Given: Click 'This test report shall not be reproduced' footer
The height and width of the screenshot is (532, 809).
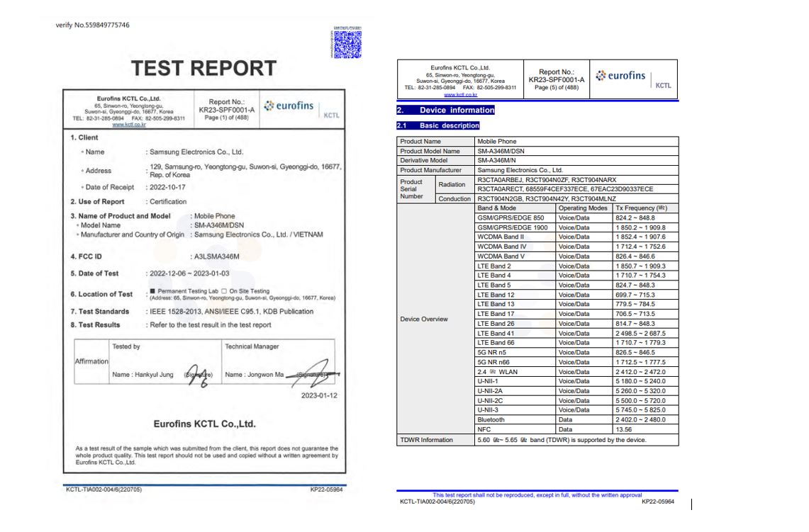Looking at the screenshot, I should pos(537,495).
